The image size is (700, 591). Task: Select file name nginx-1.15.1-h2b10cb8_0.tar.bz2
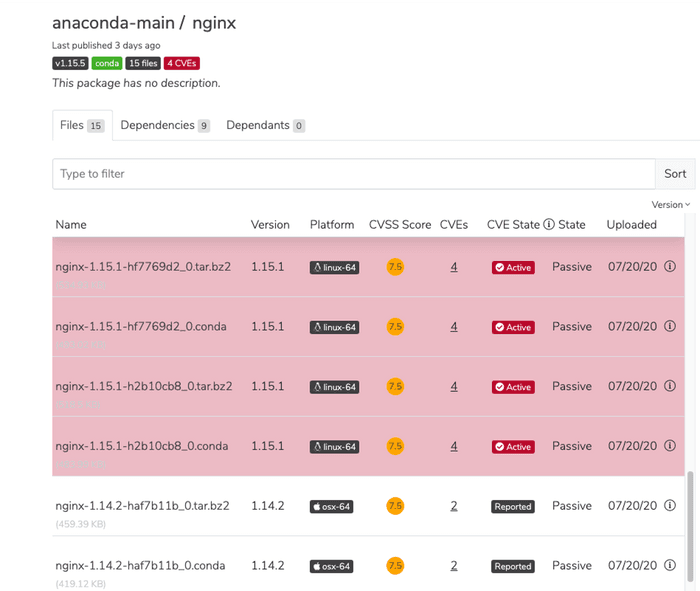tap(144, 387)
